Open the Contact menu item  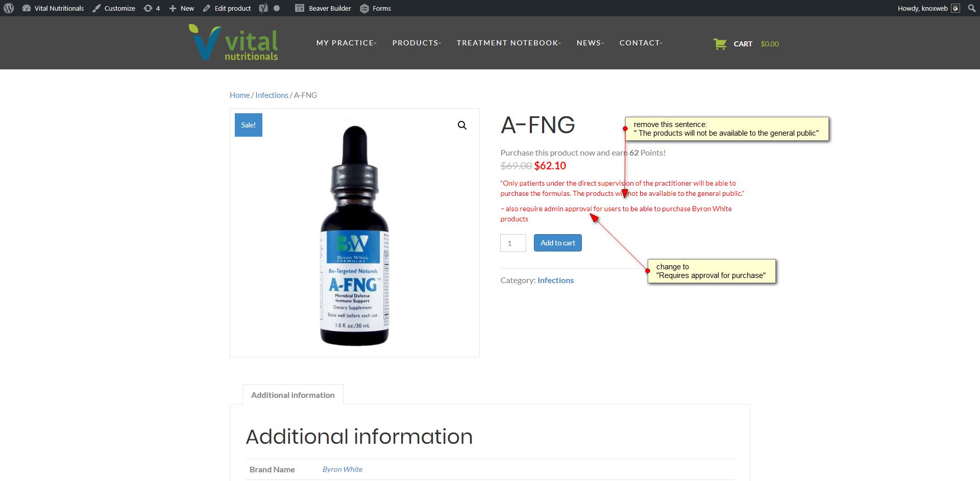coord(641,43)
